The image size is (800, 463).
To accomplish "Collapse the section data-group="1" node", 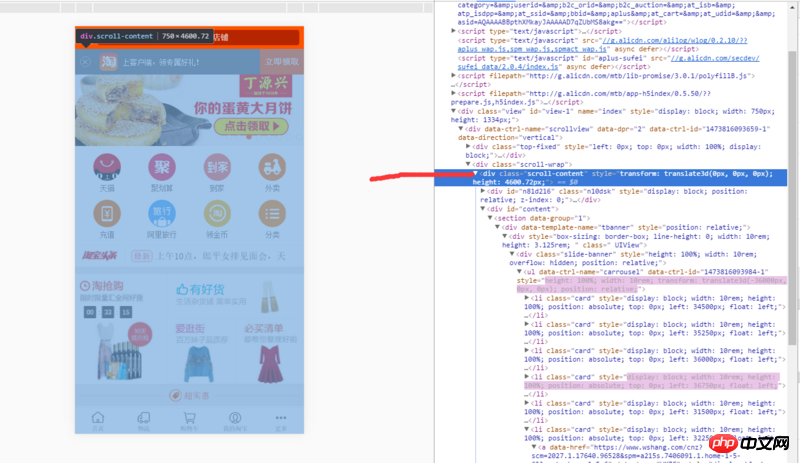I will click(x=490, y=218).
